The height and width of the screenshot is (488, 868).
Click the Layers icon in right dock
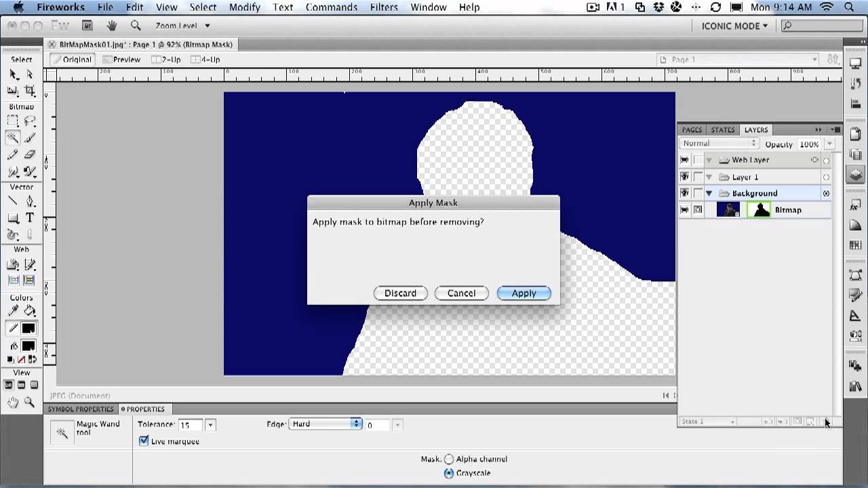(x=855, y=174)
